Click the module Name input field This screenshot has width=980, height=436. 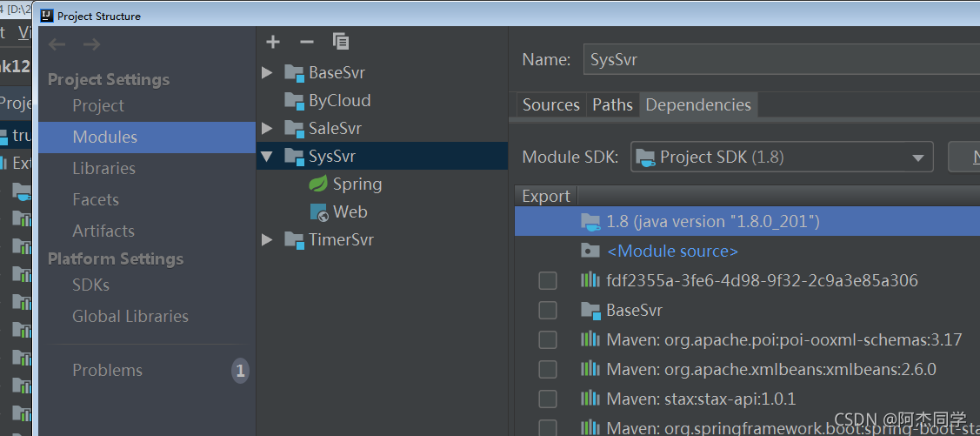point(781,59)
